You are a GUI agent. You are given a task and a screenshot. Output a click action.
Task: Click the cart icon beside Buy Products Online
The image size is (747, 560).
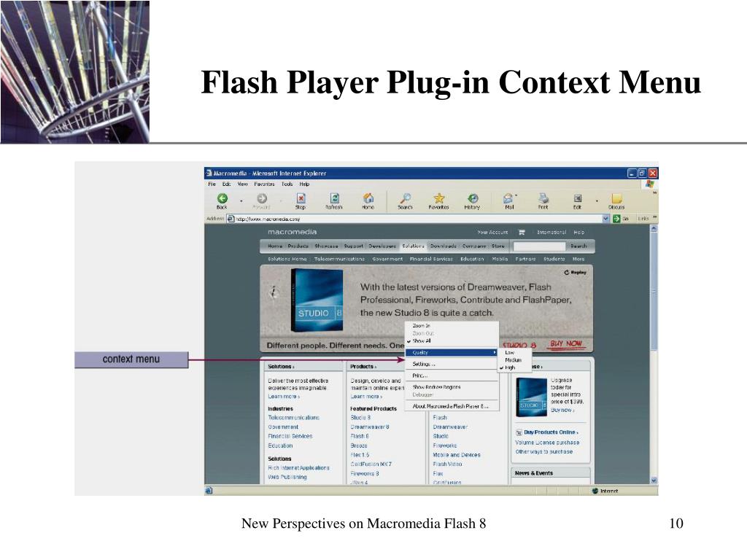click(x=519, y=432)
